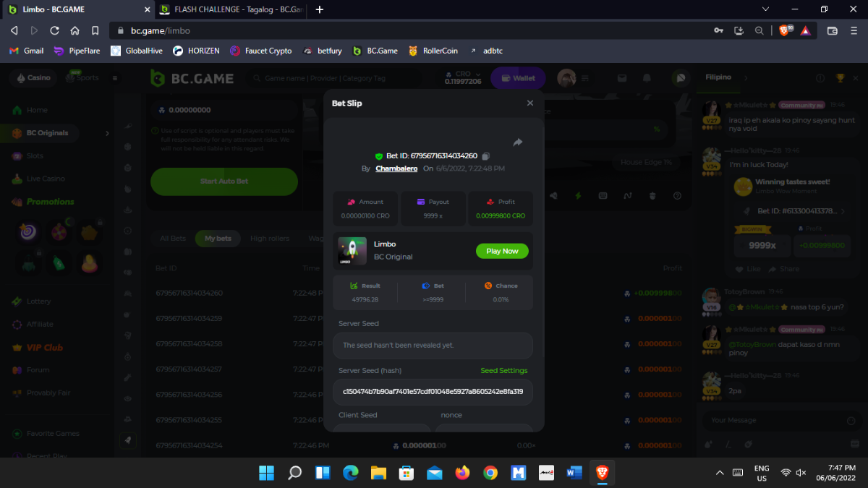The width and height of the screenshot is (868, 488).
Task: Copy the Bet ID using the copy icon
Action: (486, 156)
